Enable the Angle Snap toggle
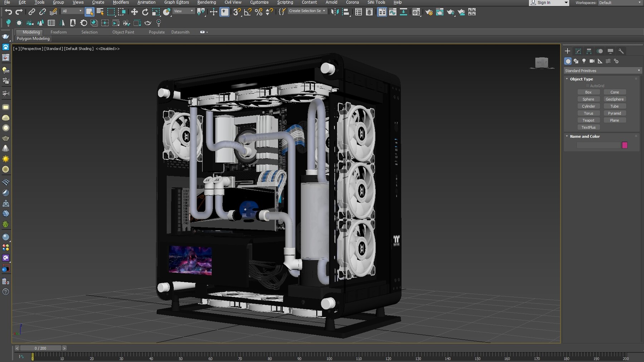 (247, 11)
